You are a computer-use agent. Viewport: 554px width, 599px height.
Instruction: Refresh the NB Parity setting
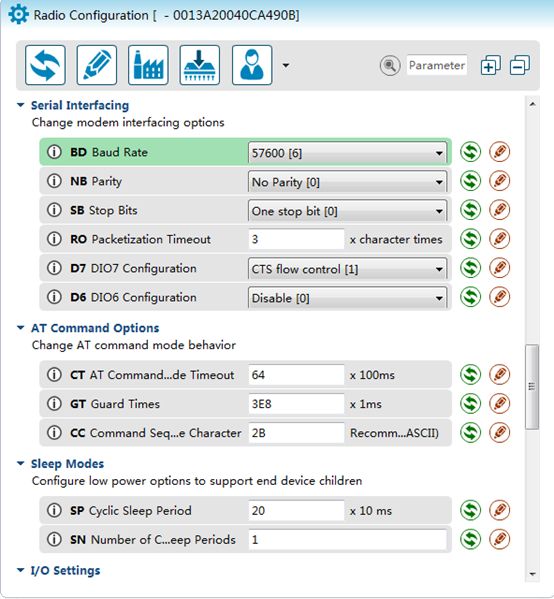pos(470,181)
